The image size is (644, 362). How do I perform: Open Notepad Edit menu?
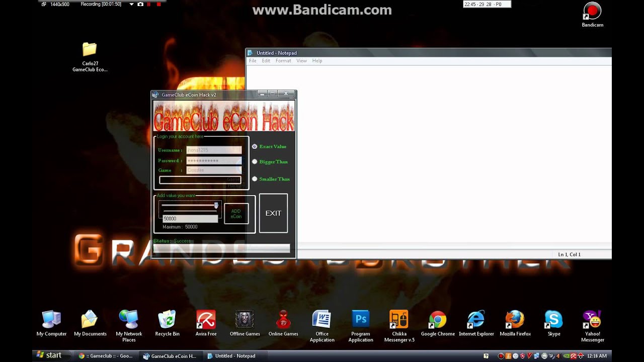(266, 61)
